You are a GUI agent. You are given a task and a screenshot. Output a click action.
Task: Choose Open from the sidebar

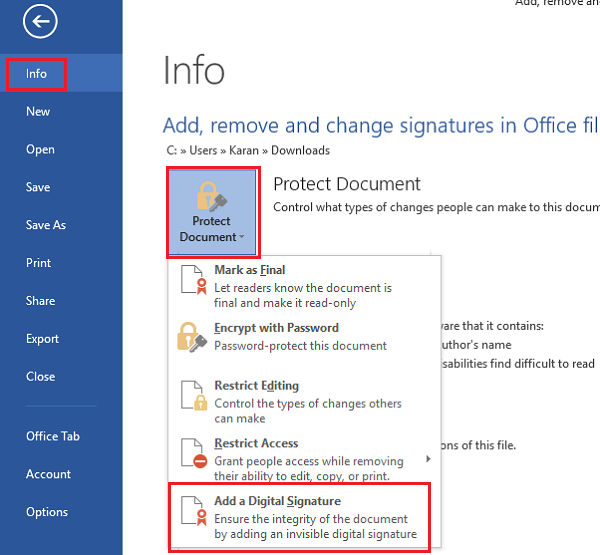tap(40, 149)
